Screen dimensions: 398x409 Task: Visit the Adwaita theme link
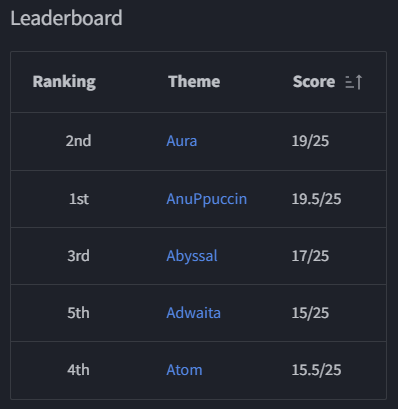click(x=193, y=313)
